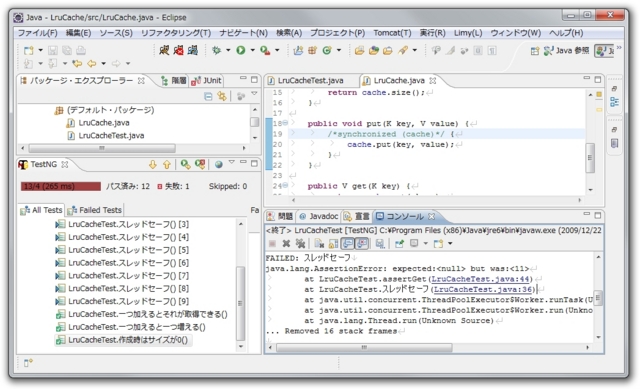Remove all terminated launches in console
Screen dimensions: 640x389
(x=300, y=244)
